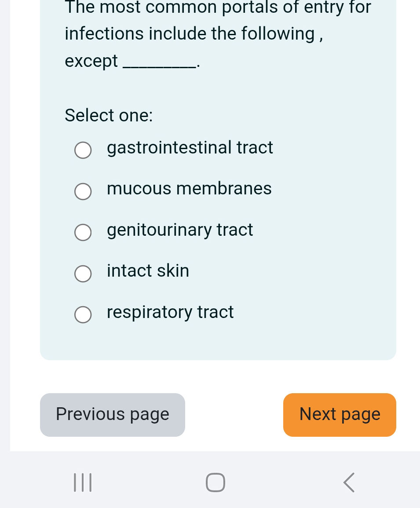Select the mucous membranes option
420x508 pixels.
83,191
